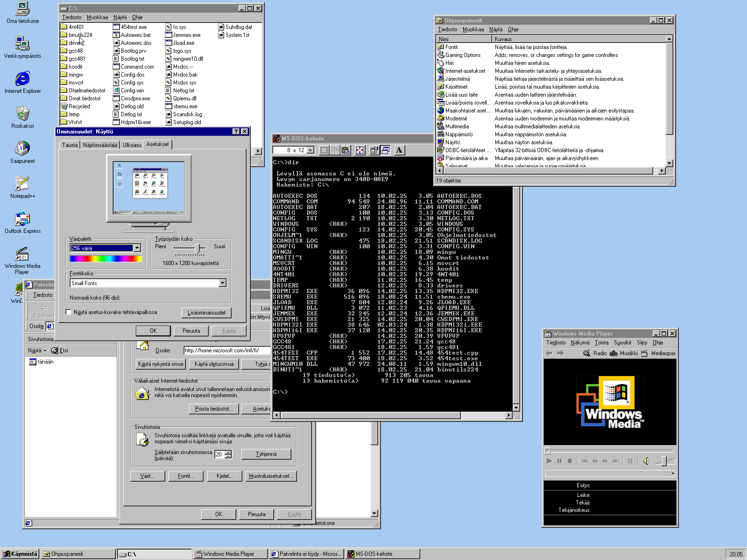Click the Värit... button in Internet options

click(148, 476)
